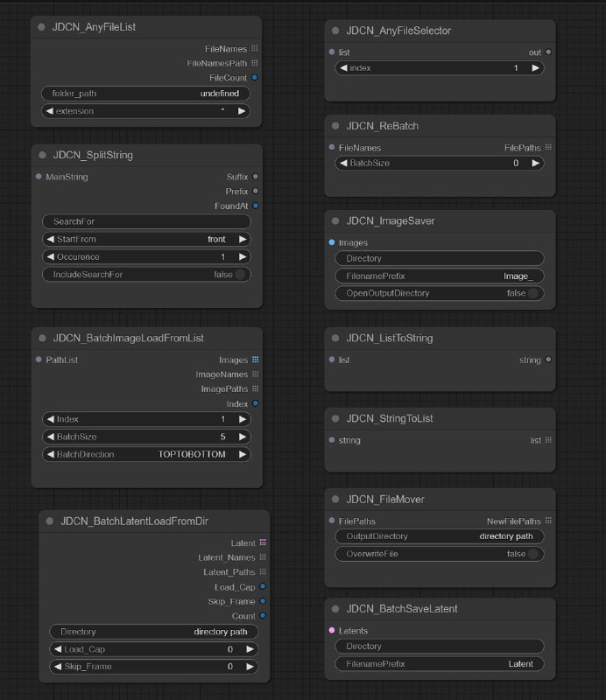Open the BatchDirection TOPTOBOTTOM combo

point(146,455)
